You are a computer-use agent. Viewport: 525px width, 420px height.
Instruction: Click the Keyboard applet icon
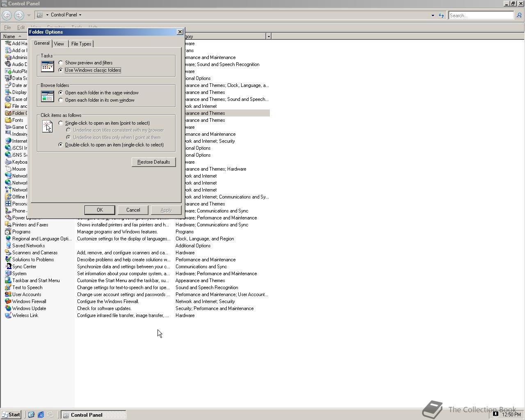click(x=8, y=162)
